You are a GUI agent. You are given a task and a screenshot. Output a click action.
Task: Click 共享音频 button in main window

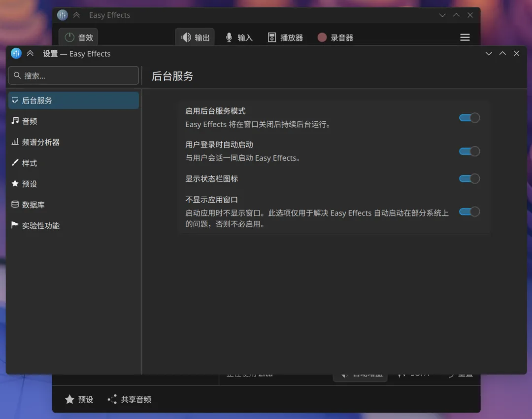129,399
